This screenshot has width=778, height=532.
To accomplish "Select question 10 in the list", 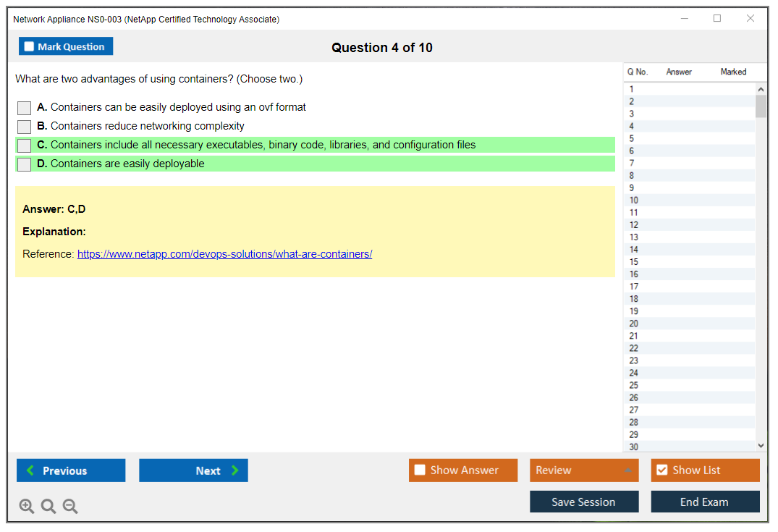I will point(634,200).
